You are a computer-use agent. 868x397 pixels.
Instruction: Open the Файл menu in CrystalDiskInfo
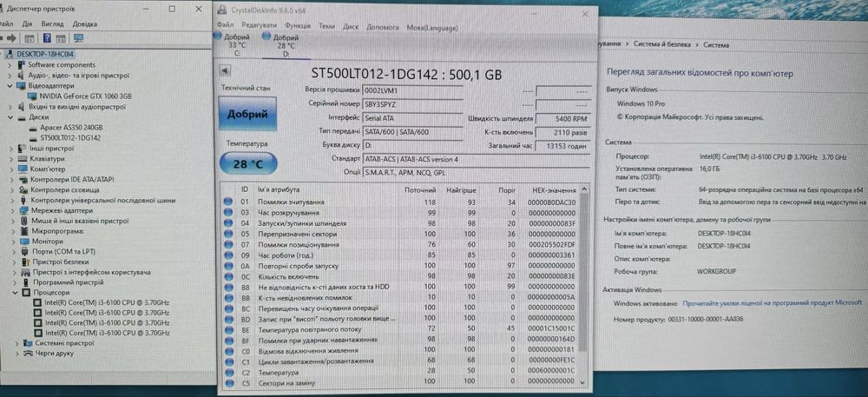click(x=226, y=26)
